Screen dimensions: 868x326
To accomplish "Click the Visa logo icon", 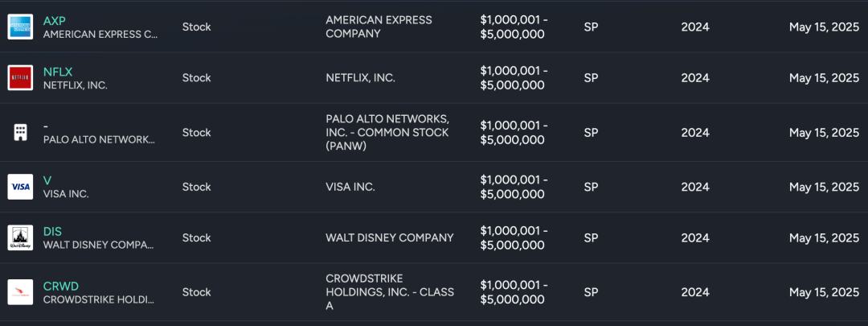I will point(20,187).
